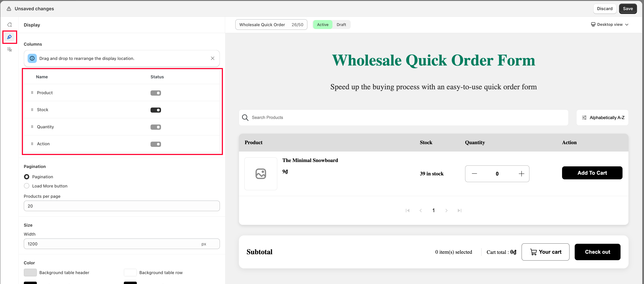Open the Desktop view dropdown

coord(610,25)
